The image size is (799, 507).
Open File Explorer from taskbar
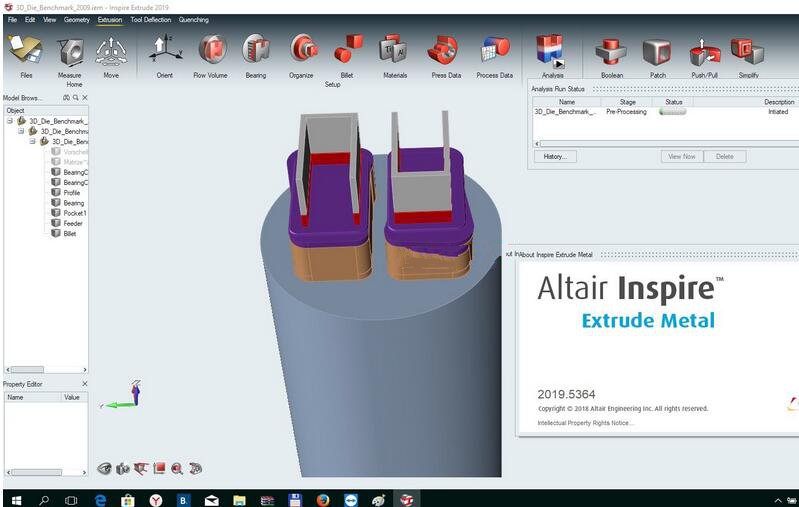[239, 500]
